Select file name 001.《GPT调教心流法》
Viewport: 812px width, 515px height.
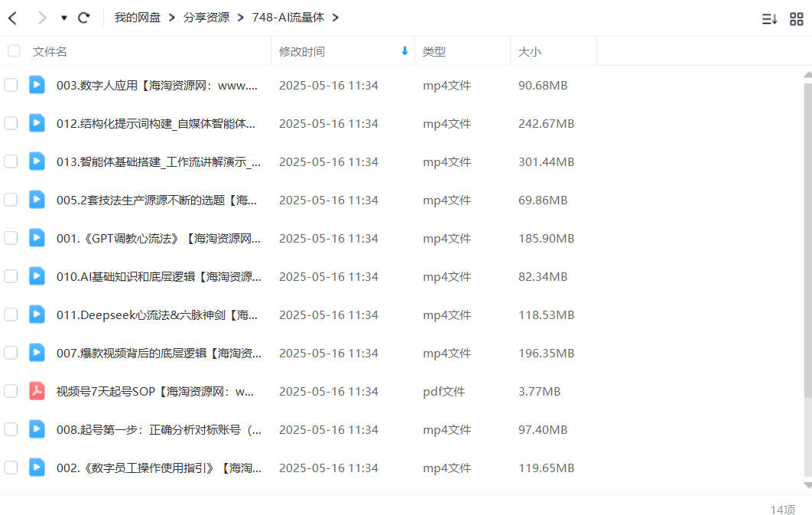pos(158,239)
